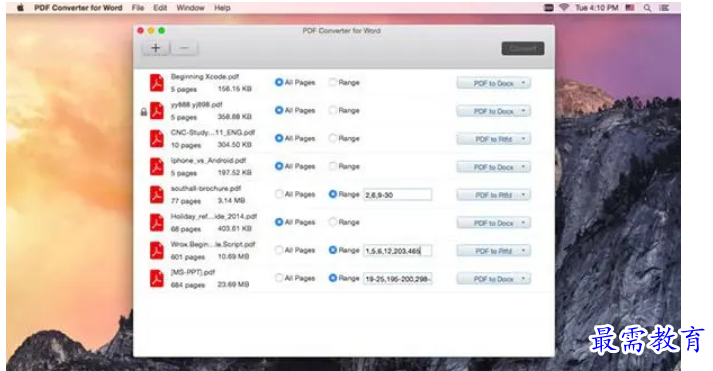713x371 pixels.
Task: Select PDF icon of [MS-PPT].pdf
Action: tap(157, 279)
